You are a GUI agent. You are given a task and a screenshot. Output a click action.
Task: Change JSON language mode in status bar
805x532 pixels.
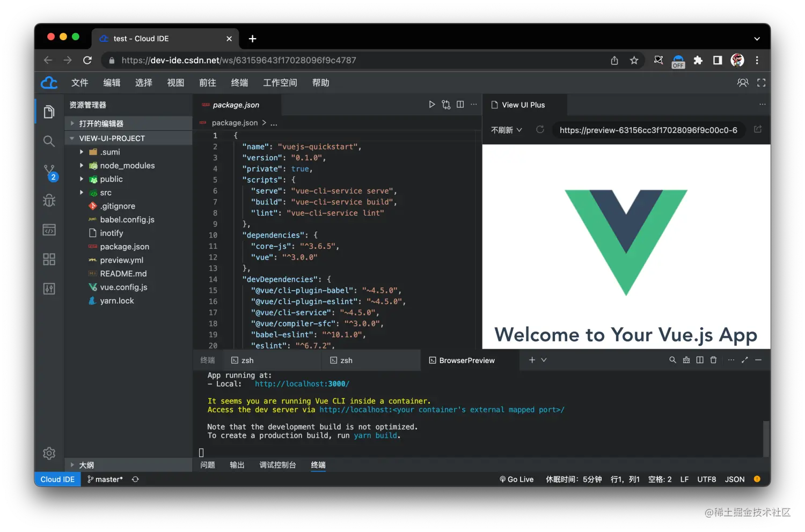click(735, 479)
